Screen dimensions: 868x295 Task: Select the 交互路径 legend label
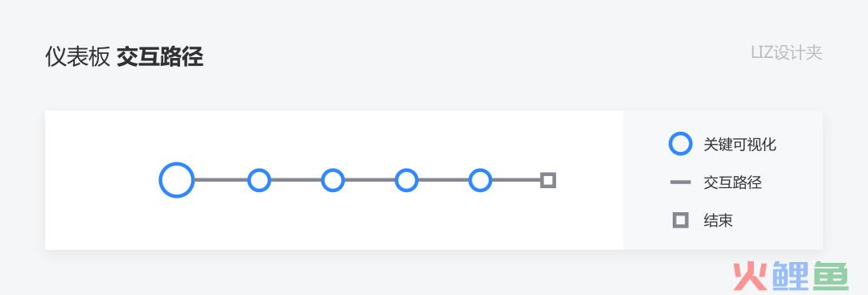click(733, 182)
